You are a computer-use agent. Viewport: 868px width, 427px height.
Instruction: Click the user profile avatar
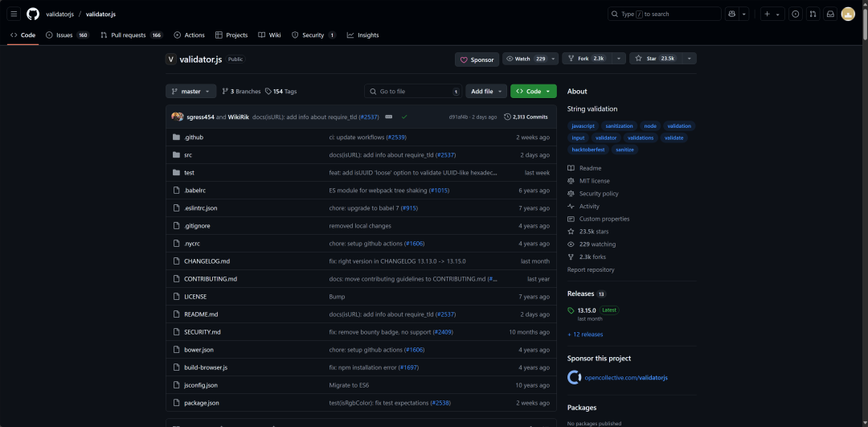848,14
